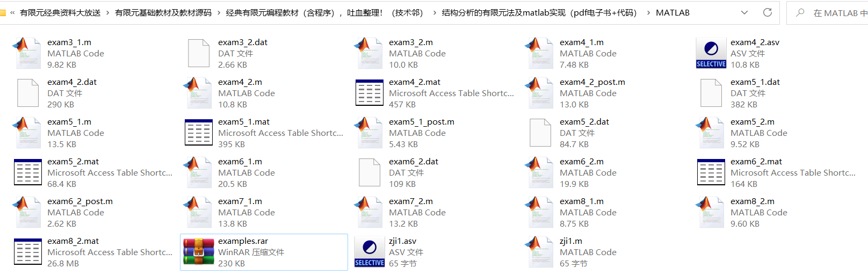
Task: Go to 有限元基础教材及教材源码 breadcrumb folder
Action: point(163,12)
